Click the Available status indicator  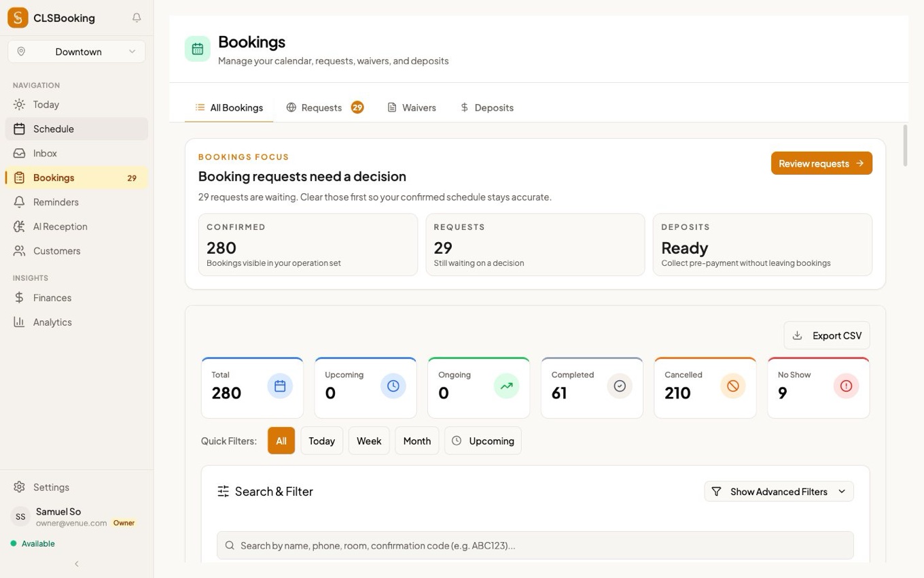(33, 544)
